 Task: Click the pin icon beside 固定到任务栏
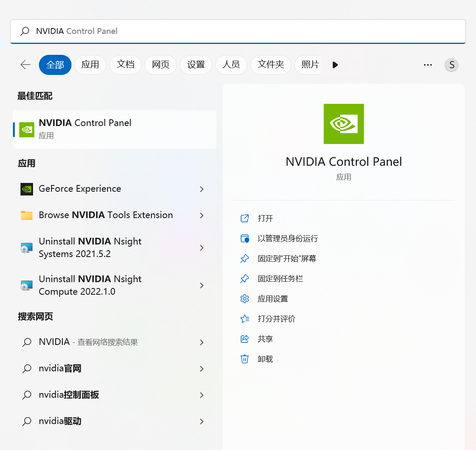[245, 279]
